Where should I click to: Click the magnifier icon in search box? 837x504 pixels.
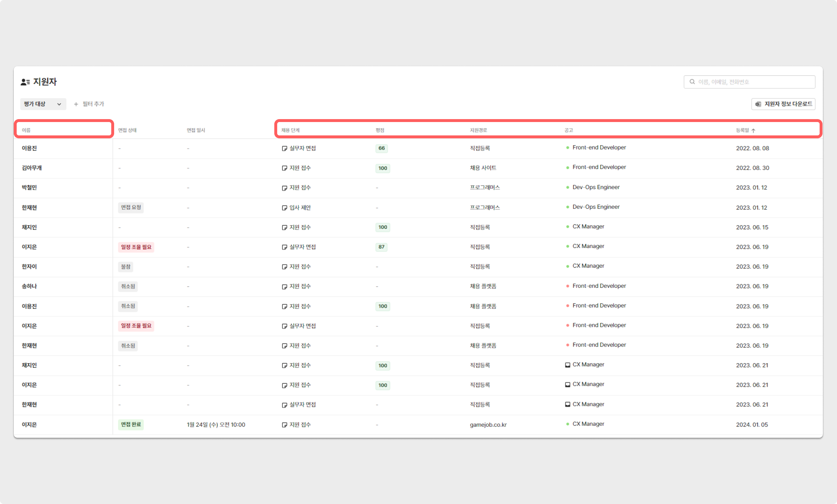(692, 82)
